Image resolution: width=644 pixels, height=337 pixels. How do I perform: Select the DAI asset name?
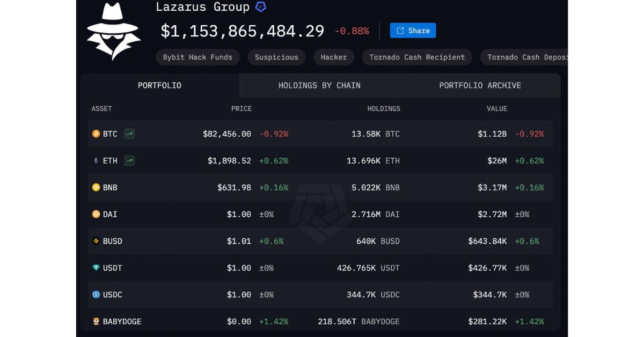tap(110, 214)
